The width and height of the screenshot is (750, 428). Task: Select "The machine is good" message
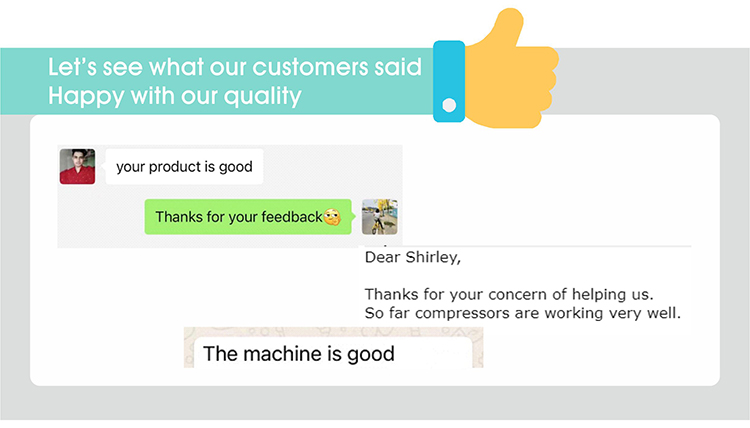click(298, 353)
